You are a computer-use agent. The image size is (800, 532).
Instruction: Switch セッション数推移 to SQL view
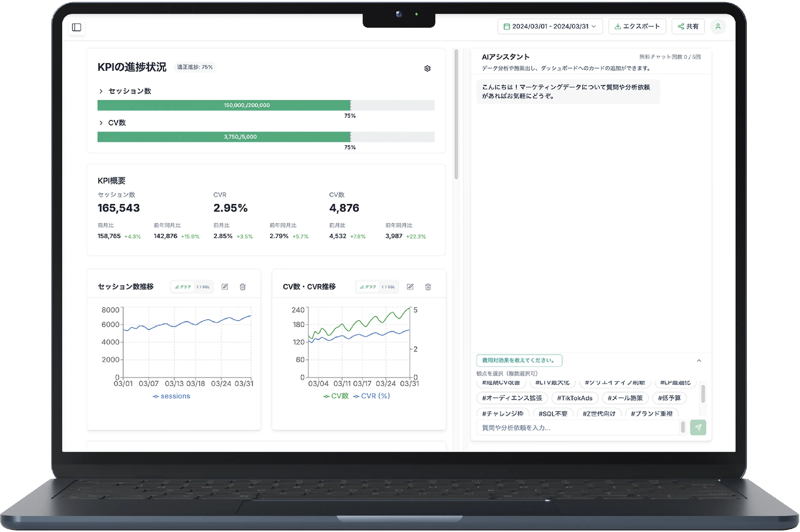(x=203, y=287)
